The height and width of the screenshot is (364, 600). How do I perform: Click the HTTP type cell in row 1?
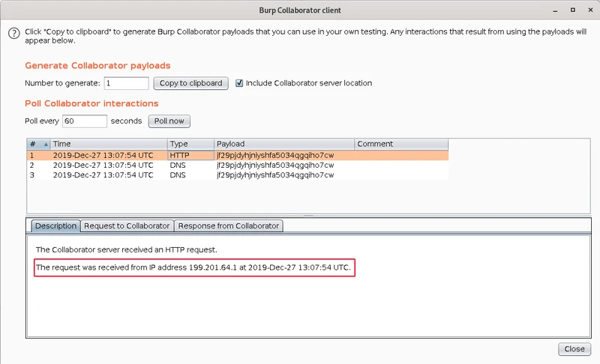coord(190,156)
